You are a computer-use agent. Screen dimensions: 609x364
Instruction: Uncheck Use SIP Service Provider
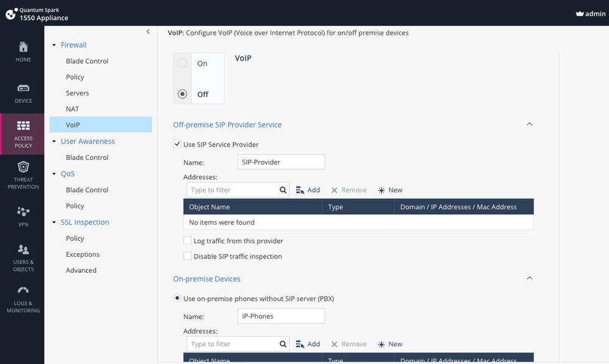[x=177, y=144]
